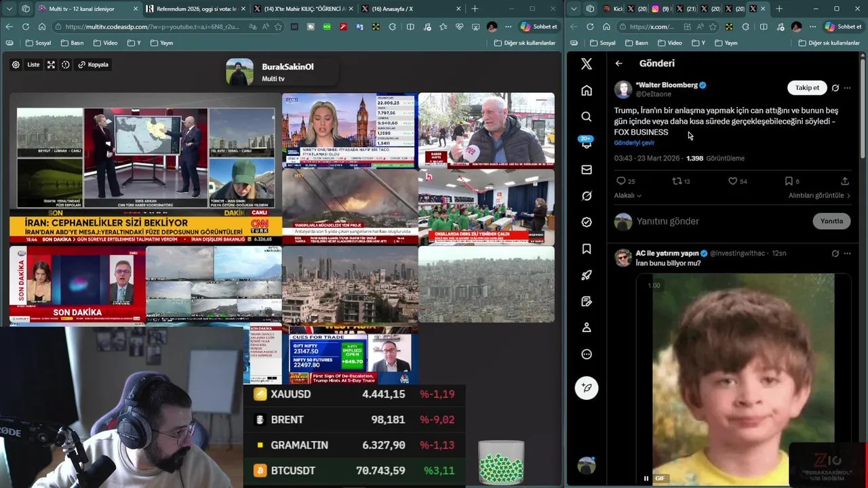The width and height of the screenshot is (868, 488).
Task: Open Multi tv settings gear icon
Action: 16,65
